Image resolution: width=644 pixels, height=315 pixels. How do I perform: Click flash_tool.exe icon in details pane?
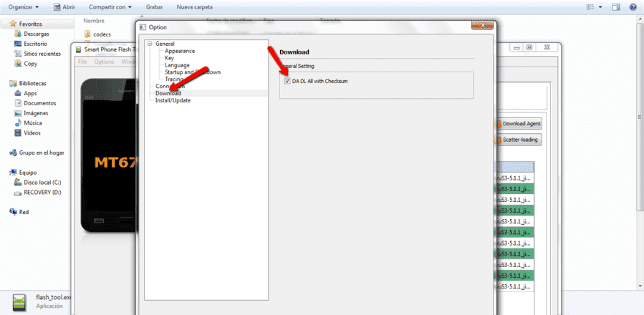point(20,302)
